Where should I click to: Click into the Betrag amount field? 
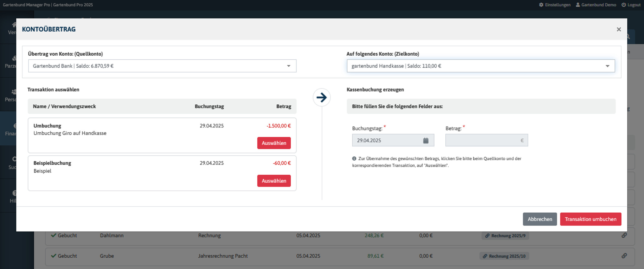[x=483, y=140]
